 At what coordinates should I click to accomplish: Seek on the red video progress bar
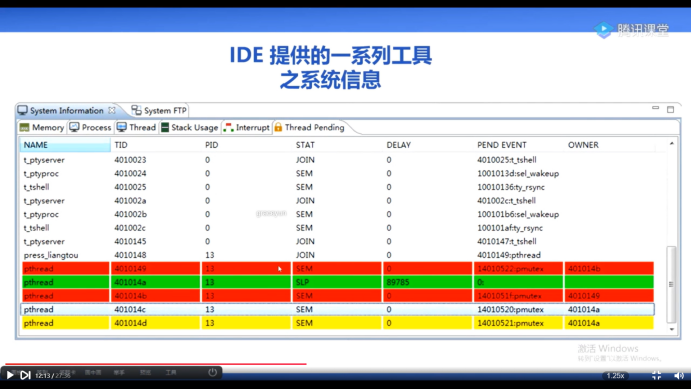(x=156, y=364)
